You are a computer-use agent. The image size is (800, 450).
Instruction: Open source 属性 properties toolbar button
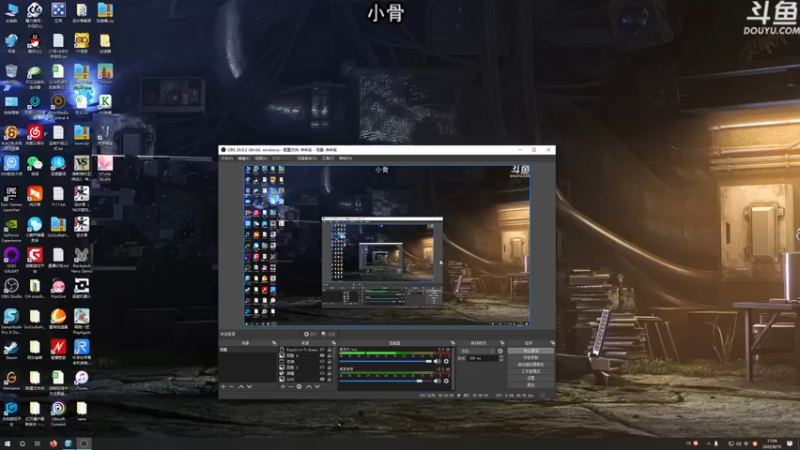pyautogui.click(x=311, y=334)
